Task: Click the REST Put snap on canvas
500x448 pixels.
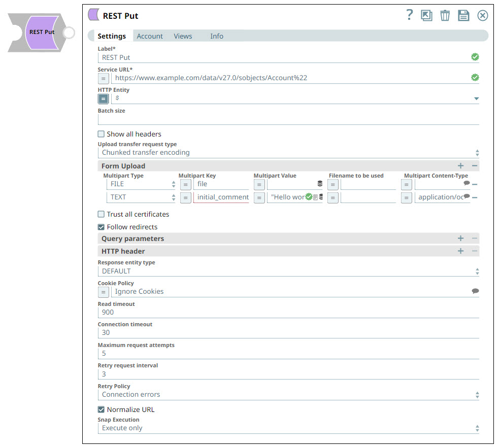Action: coord(42,32)
